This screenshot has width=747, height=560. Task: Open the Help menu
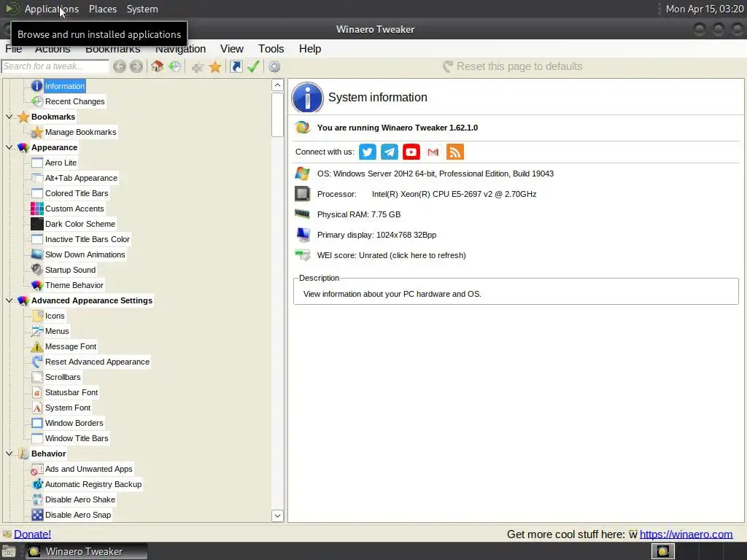coord(310,49)
